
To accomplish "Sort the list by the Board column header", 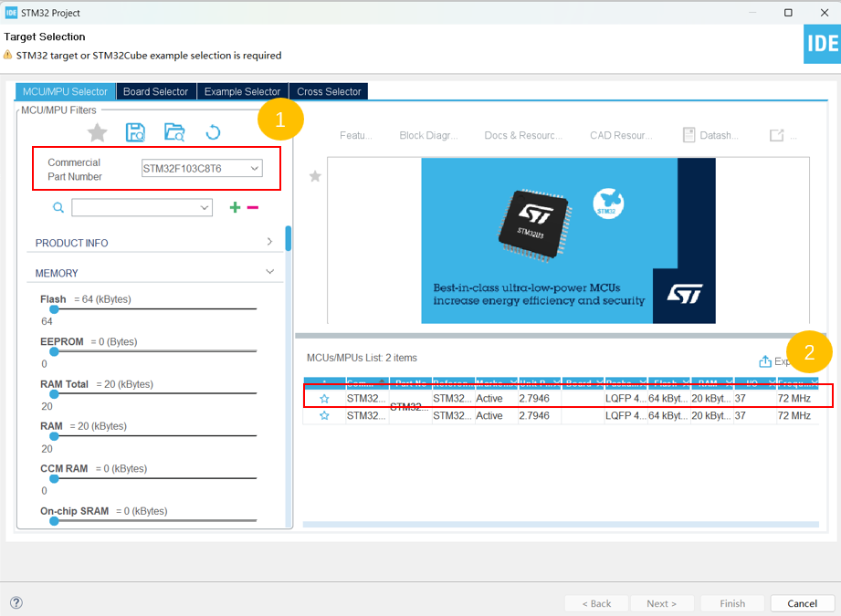I will 583,382.
